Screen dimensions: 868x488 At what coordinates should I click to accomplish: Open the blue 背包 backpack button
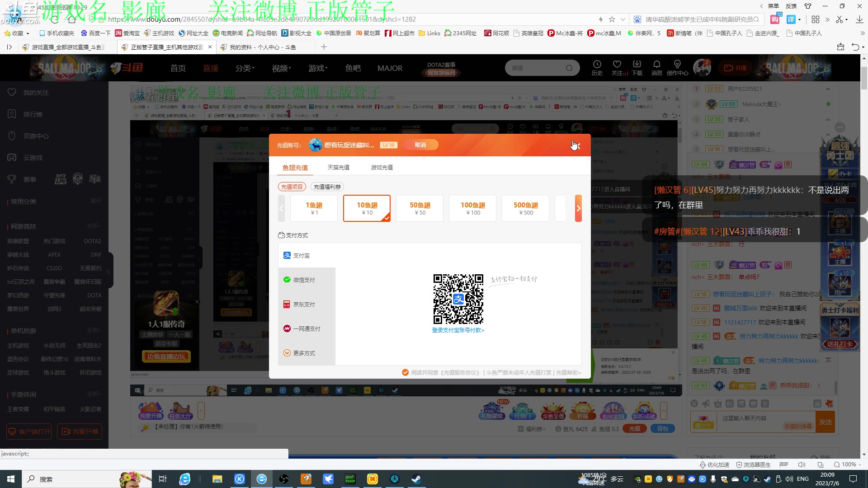click(662, 429)
